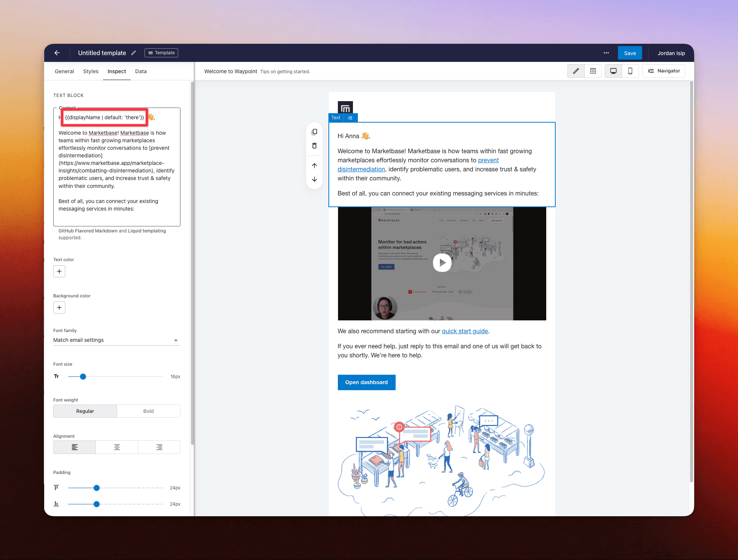Switch to preview mode eye icon

click(593, 71)
